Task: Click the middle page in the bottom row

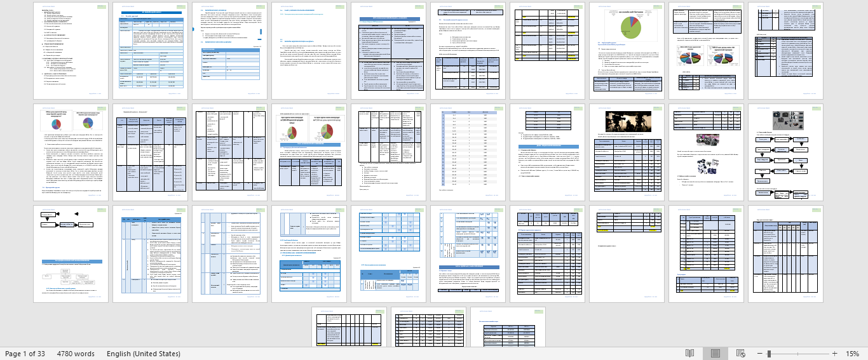Action: coord(428,326)
